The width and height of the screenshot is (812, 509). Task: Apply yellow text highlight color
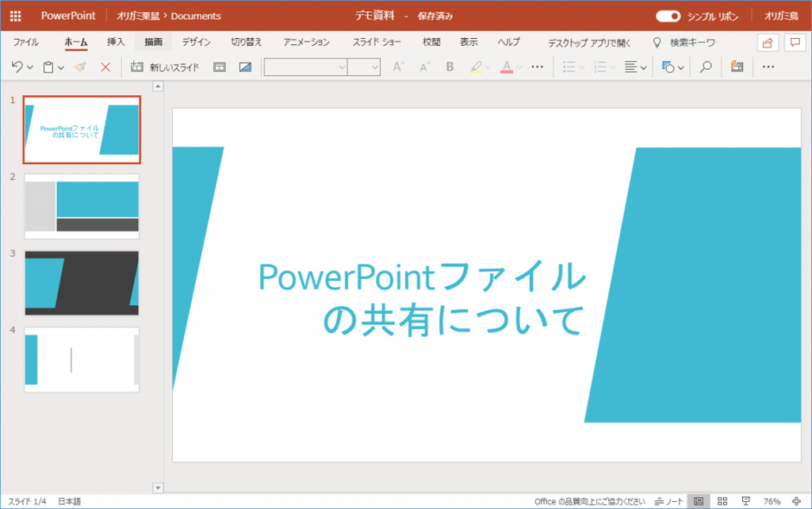point(476,67)
